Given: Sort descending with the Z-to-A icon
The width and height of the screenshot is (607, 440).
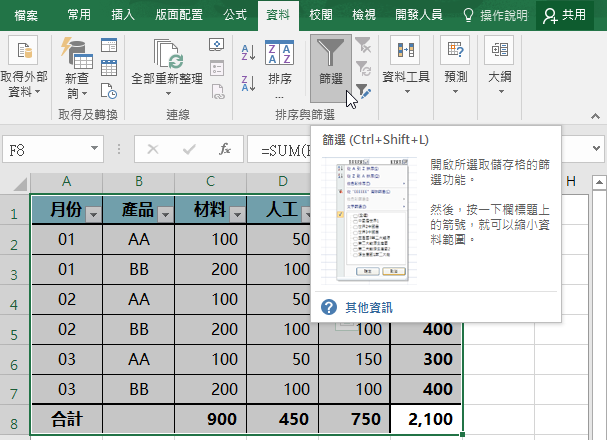Looking at the screenshot, I should pos(248,83).
